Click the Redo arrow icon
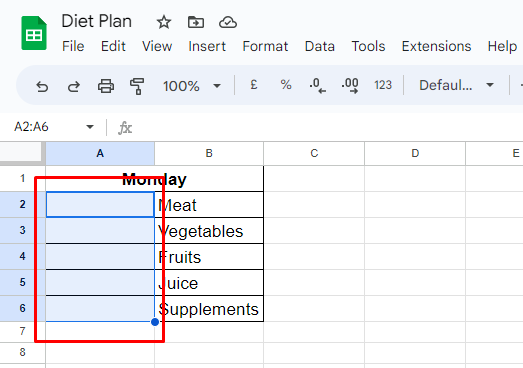The height and width of the screenshot is (368, 523). point(74,86)
